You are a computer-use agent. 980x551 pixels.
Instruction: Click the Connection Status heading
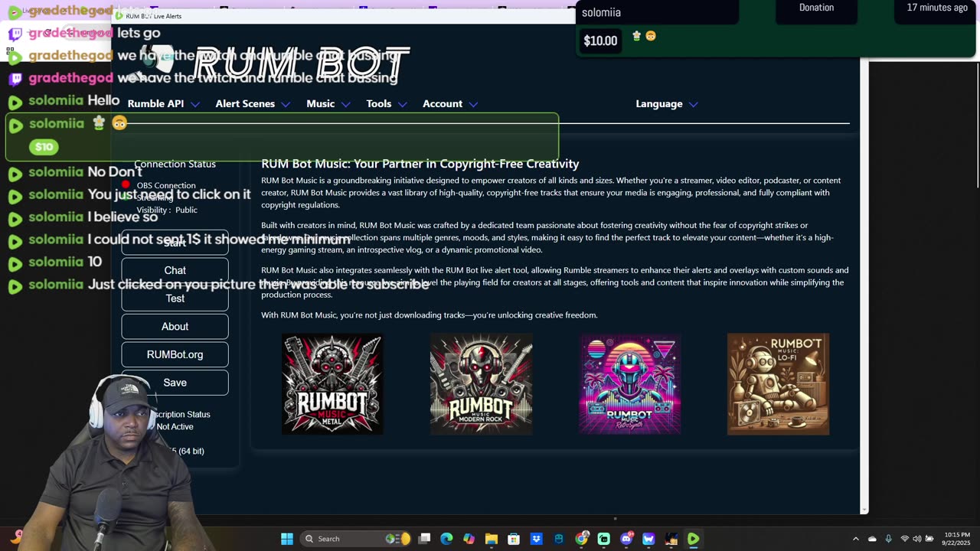pos(175,164)
